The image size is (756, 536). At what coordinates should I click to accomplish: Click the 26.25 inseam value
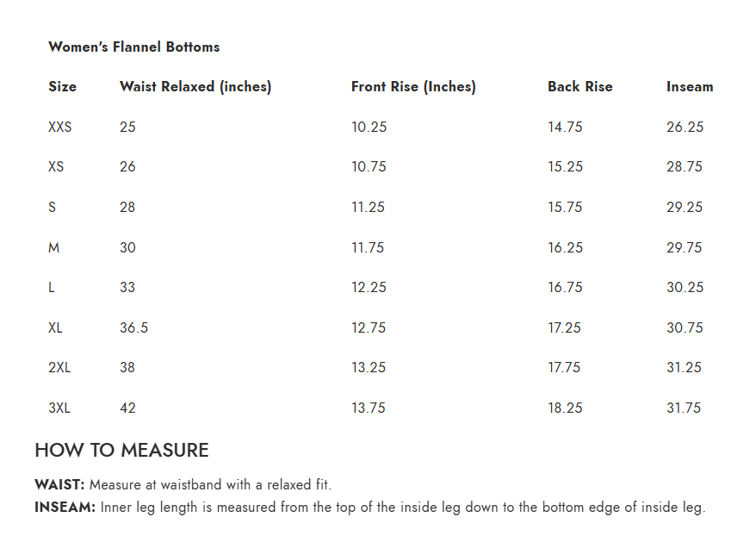685,127
